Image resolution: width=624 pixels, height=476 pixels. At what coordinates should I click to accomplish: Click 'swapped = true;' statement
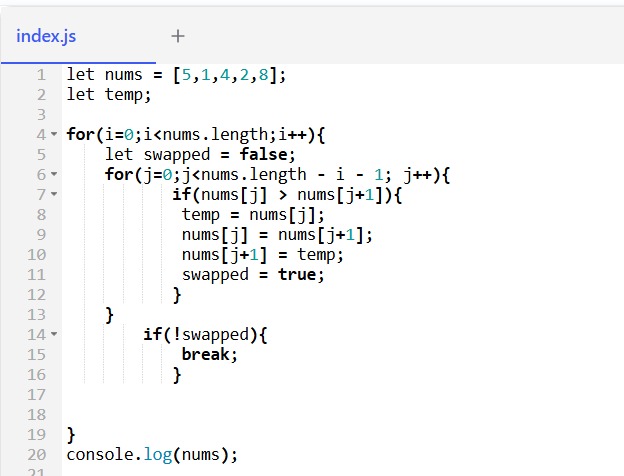[x=253, y=275]
